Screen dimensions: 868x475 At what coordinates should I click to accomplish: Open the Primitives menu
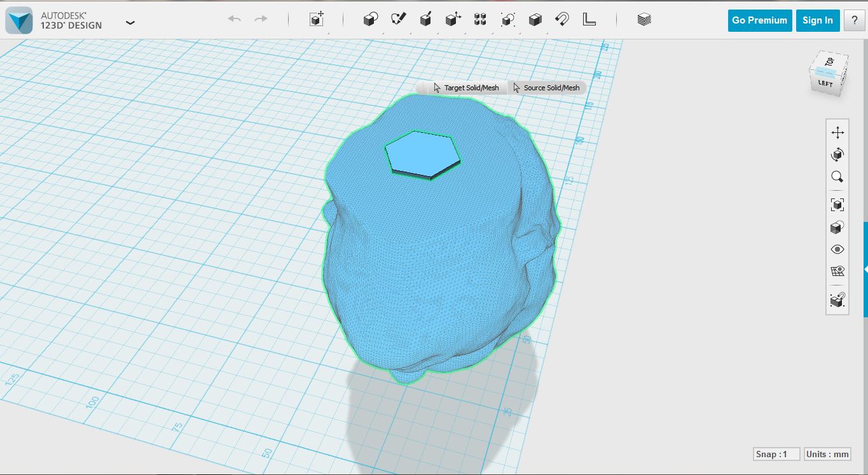[370, 19]
